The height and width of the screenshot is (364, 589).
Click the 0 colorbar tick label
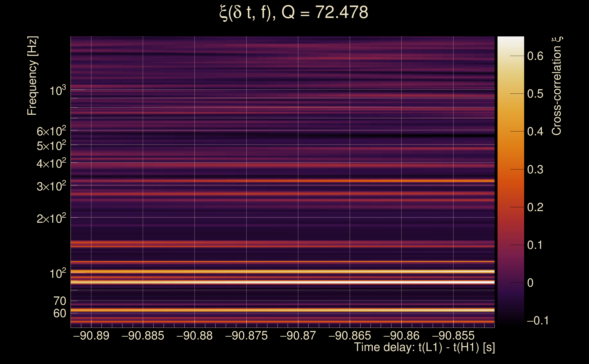tap(530, 283)
